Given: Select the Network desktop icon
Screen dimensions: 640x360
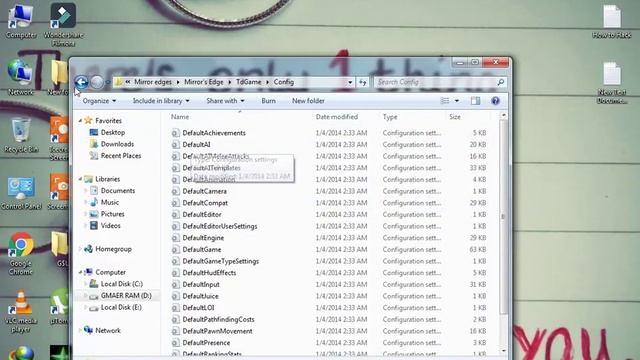Looking at the screenshot, I should point(20,78).
